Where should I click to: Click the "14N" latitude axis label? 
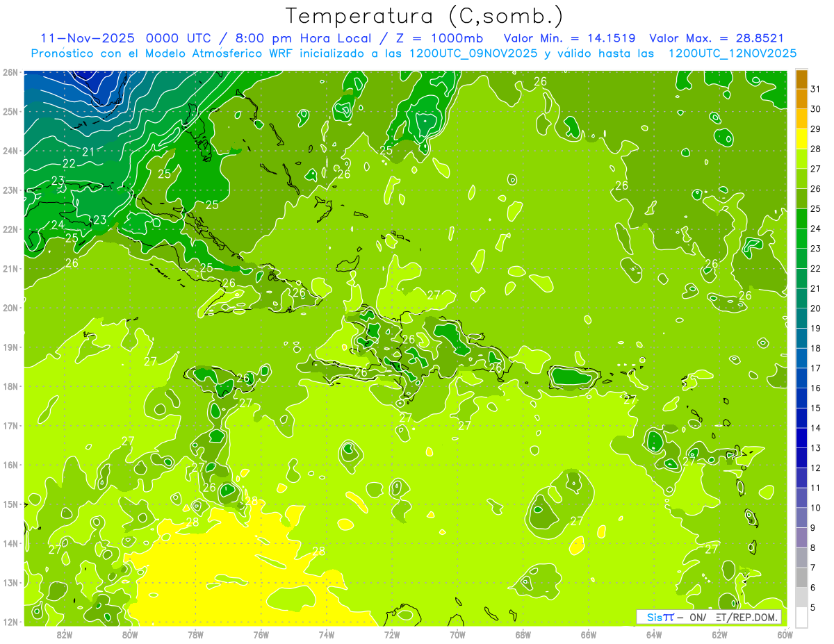point(10,544)
